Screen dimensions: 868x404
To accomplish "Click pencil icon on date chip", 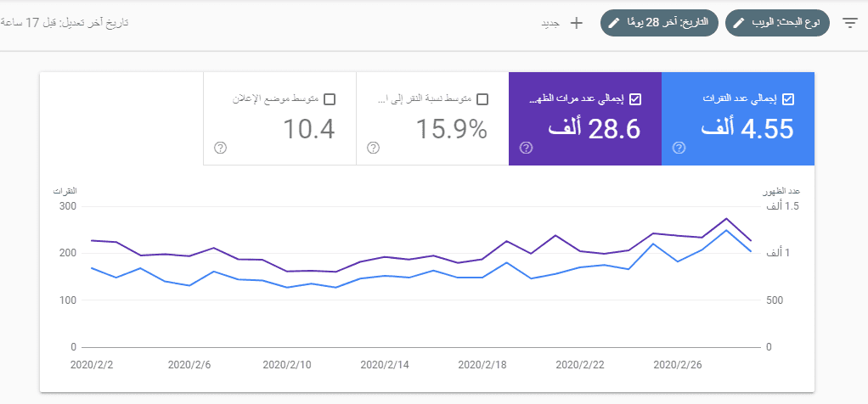I will (615, 23).
